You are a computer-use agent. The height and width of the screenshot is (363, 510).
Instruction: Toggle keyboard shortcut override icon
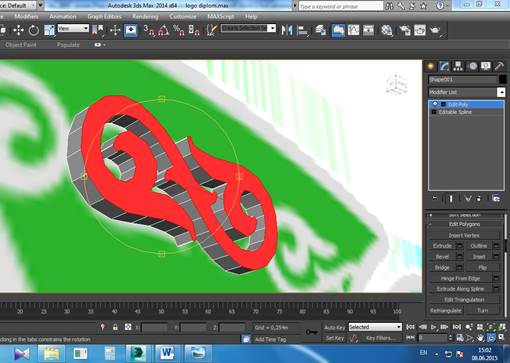click(131, 30)
